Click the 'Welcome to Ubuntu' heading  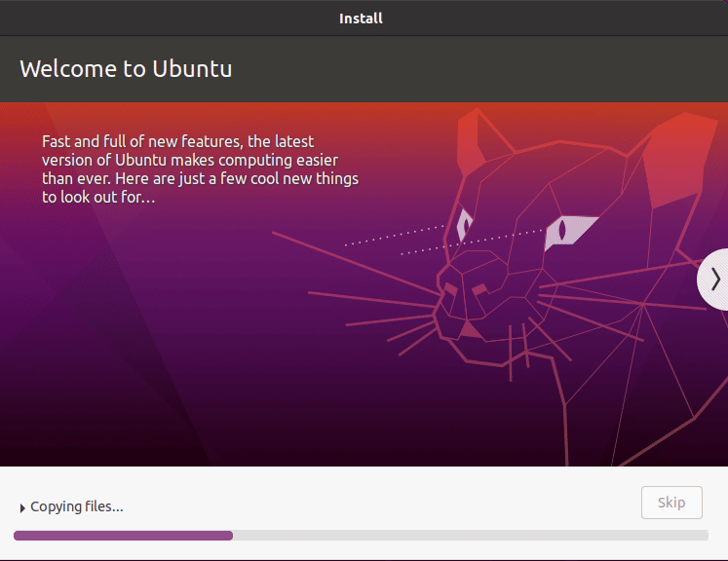tap(126, 69)
